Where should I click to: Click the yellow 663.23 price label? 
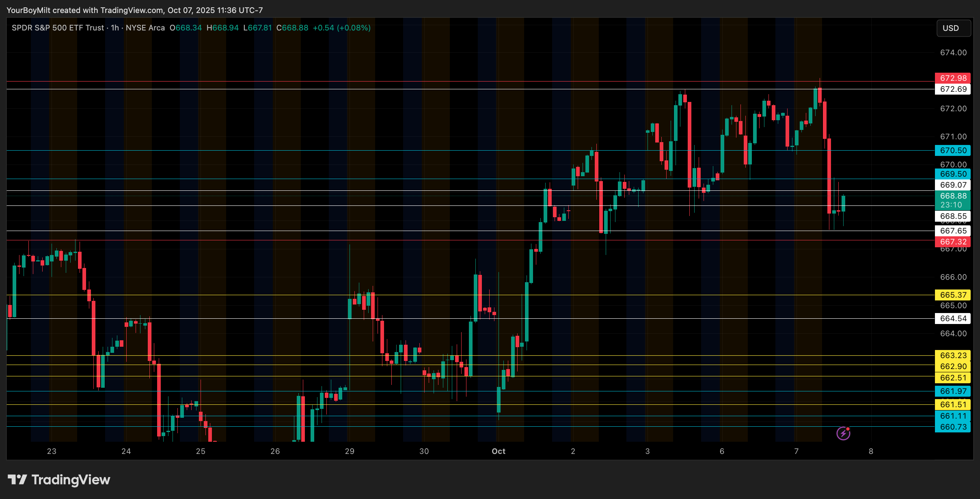952,355
